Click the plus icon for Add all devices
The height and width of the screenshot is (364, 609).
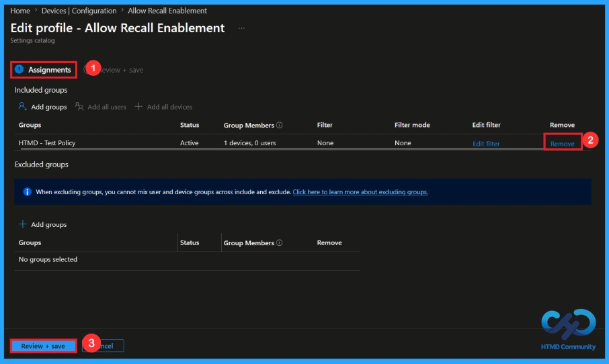[x=138, y=106]
